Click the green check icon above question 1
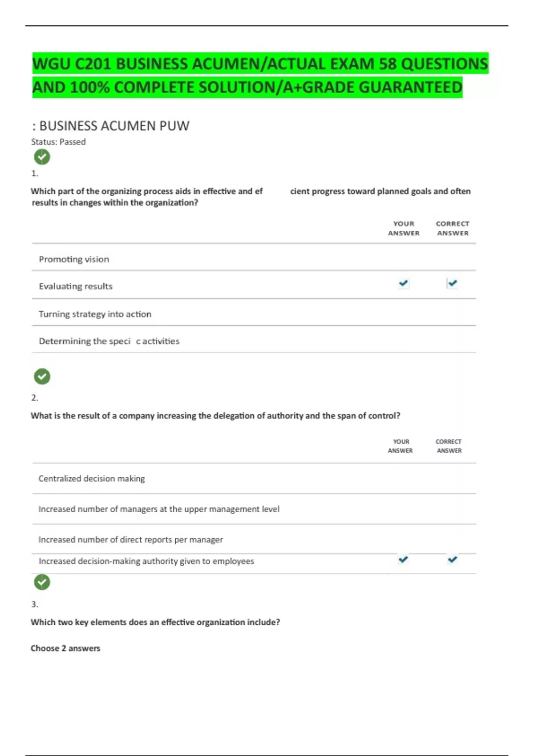The image size is (534, 756). tap(42, 157)
